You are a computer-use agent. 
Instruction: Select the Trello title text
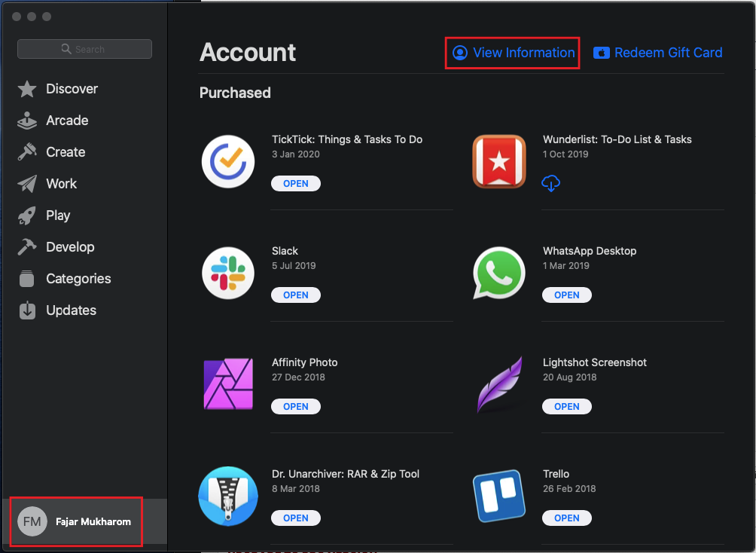[556, 474]
